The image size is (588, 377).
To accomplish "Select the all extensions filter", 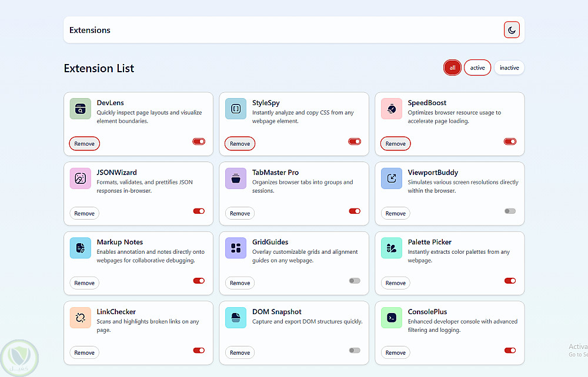I will point(452,68).
